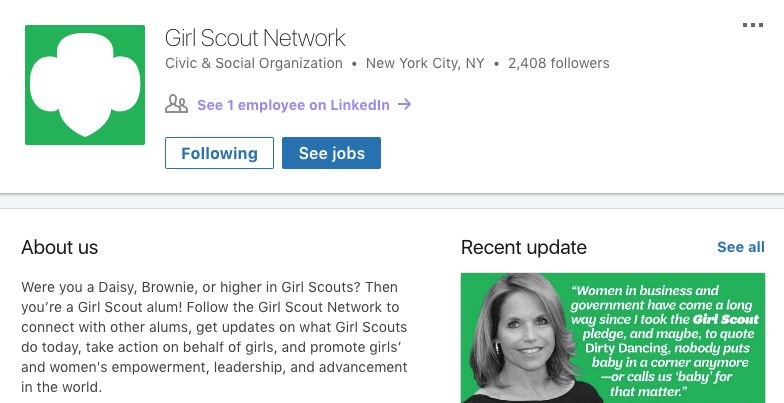The height and width of the screenshot is (403, 784).
Task: Click the Civic & Social Organization label
Action: tap(254, 63)
